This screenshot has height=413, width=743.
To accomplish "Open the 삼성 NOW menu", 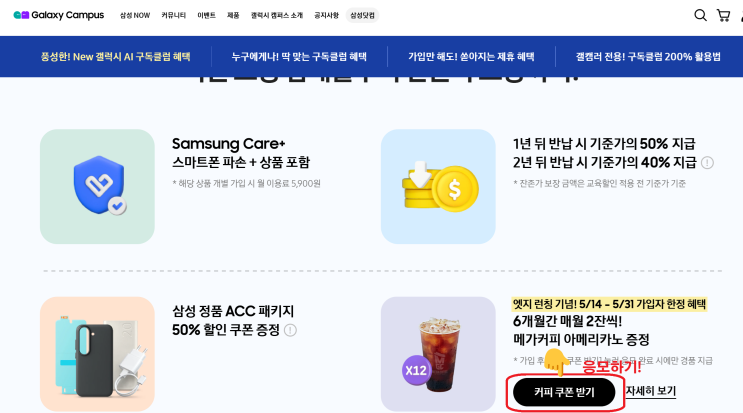I will point(135,16).
